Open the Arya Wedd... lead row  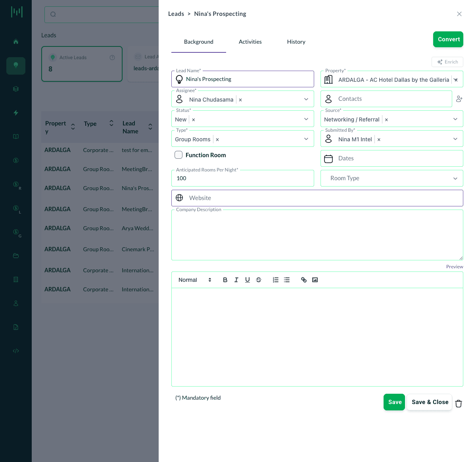click(x=100, y=228)
